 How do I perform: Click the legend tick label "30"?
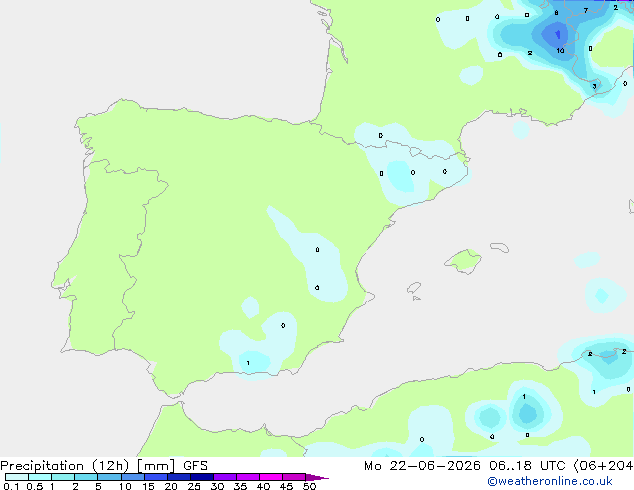217,486
